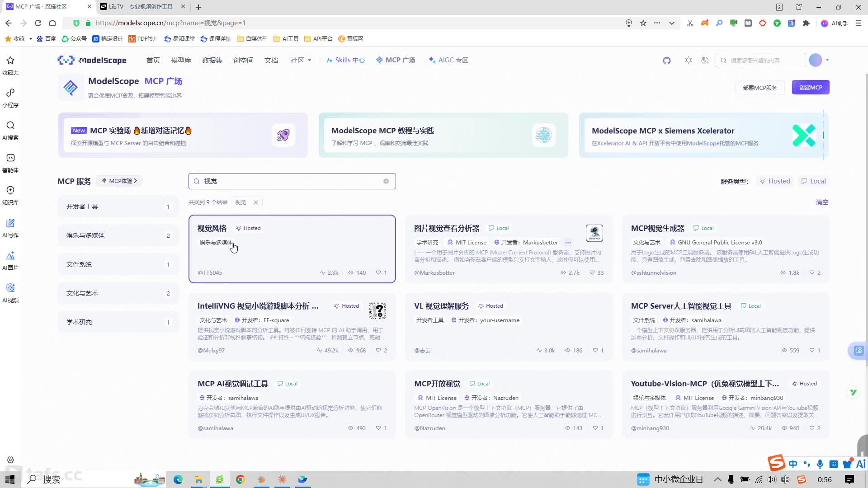The height and width of the screenshot is (488, 868).
Task: Open the 小程序 sidebar icon
Action: click(x=10, y=98)
